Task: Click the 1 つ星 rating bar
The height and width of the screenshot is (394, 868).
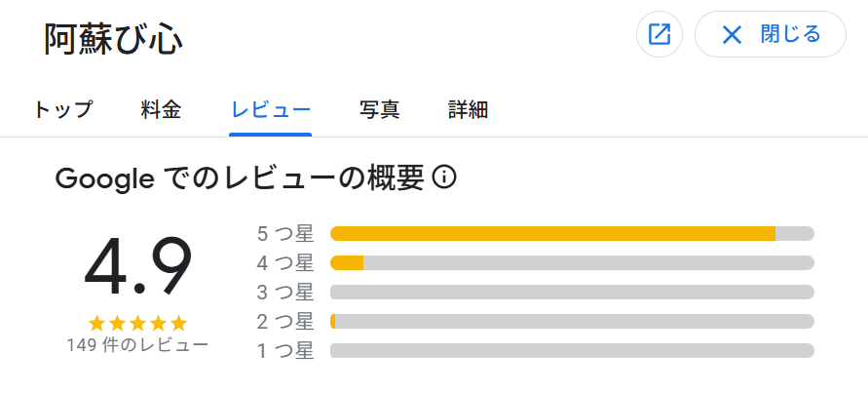Action: point(572,351)
